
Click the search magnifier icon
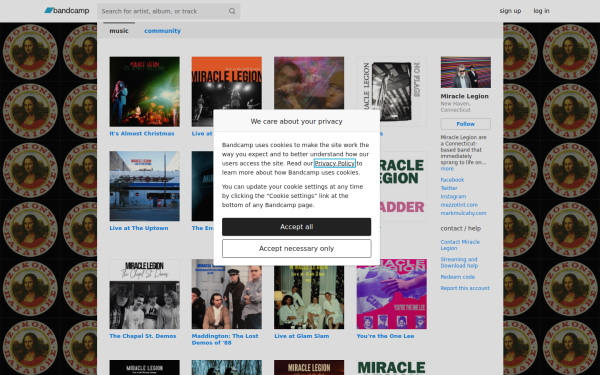pos(232,11)
